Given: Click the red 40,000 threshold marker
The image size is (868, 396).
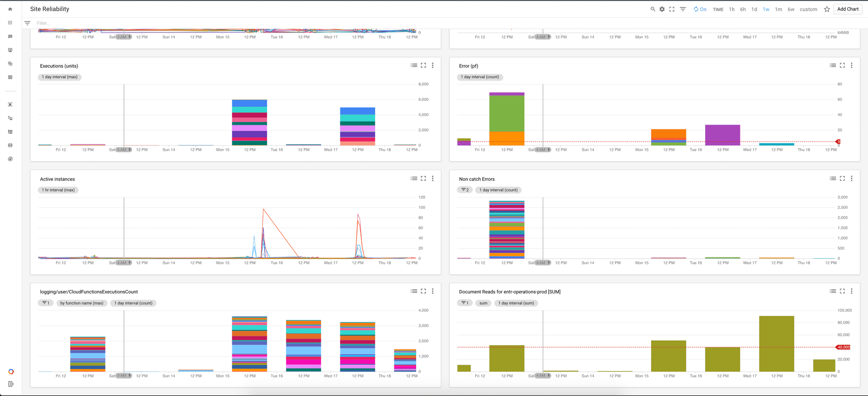Looking at the screenshot, I should [x=843, y=347].
